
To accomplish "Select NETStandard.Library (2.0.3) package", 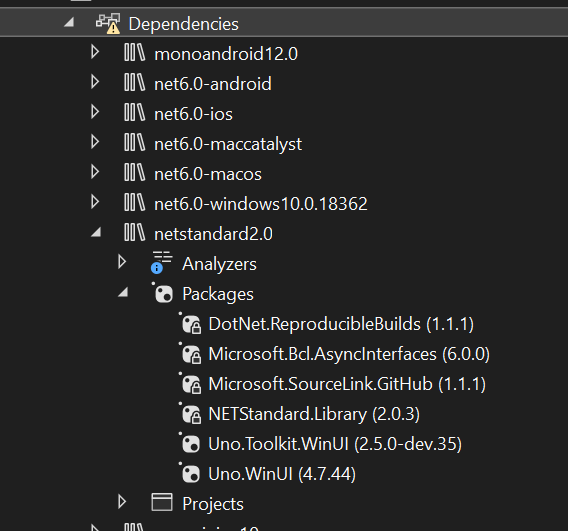I will 314,415.
